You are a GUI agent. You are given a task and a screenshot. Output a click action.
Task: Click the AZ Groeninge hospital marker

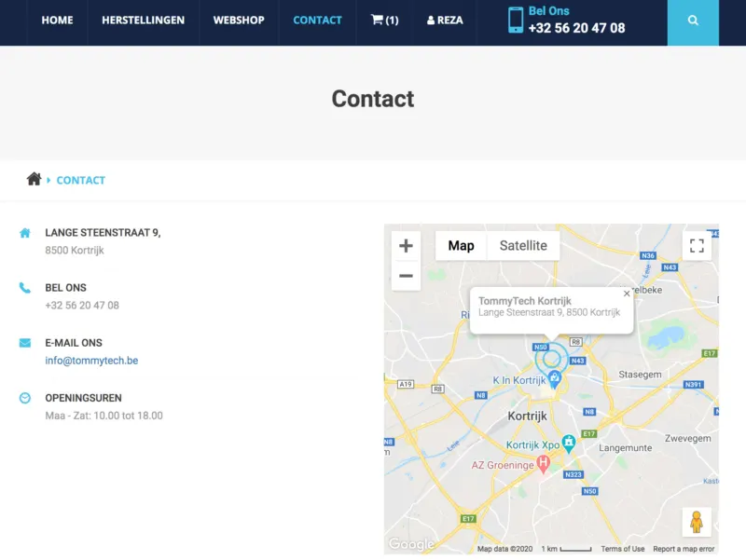point(544,463)
